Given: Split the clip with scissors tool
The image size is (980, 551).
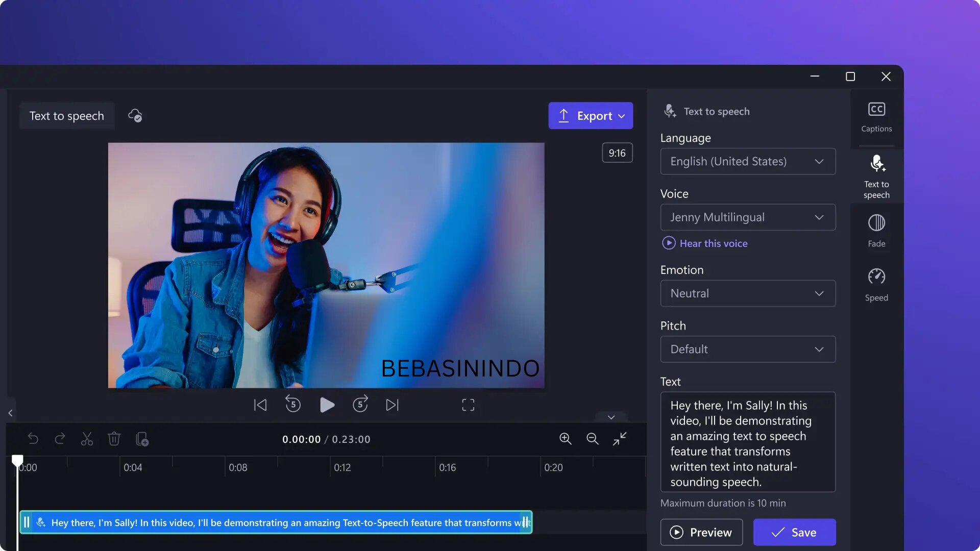Looking at the screenshot, I should pos(87,439).
